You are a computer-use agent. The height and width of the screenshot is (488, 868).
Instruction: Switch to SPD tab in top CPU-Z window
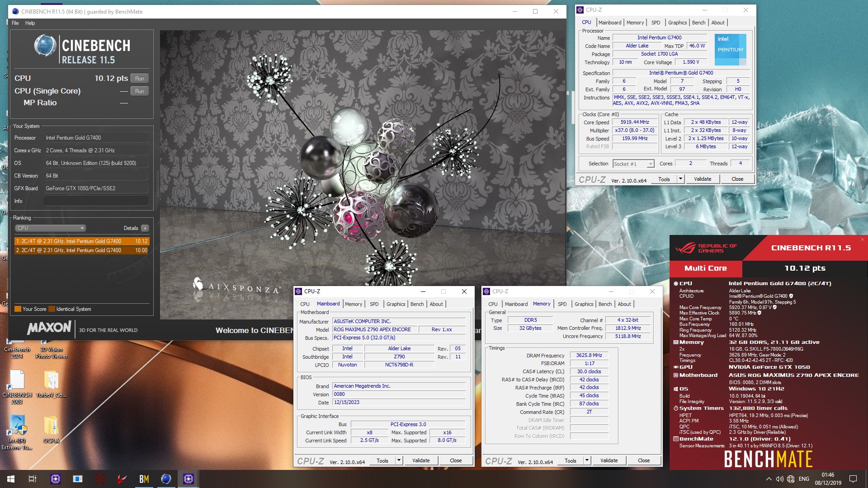click(x=656, y=23)
